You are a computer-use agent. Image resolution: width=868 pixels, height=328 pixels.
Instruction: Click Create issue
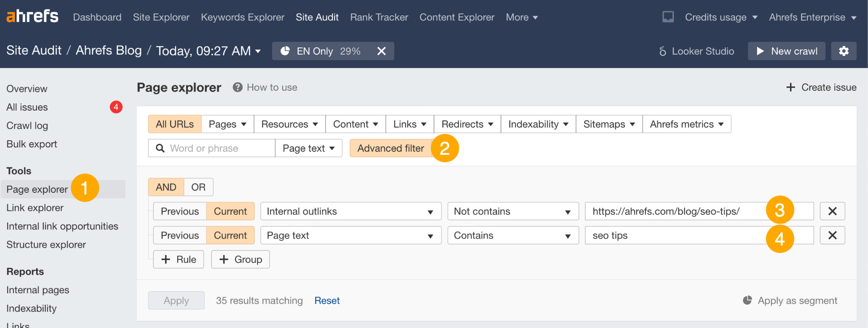coord(821,87)
